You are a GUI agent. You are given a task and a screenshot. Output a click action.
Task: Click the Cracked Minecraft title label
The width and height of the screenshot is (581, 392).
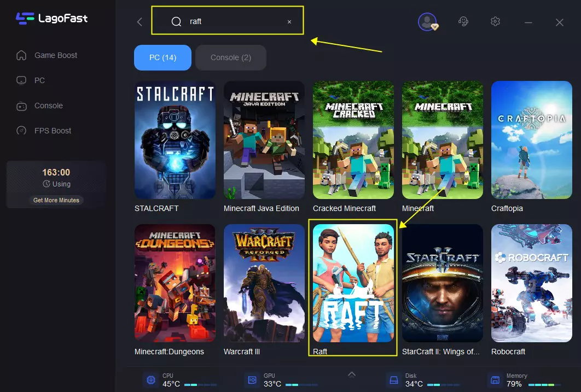tap(344, 208)
